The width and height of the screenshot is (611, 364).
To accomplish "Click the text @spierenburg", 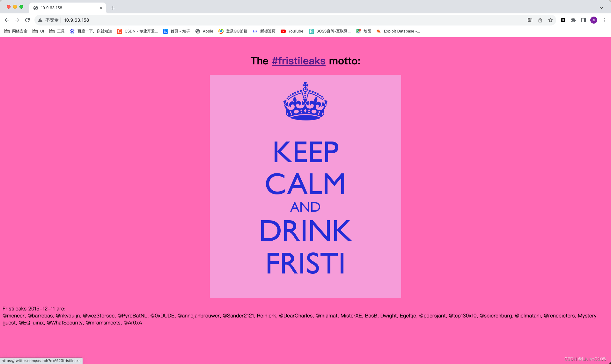I will pos(496,316).
